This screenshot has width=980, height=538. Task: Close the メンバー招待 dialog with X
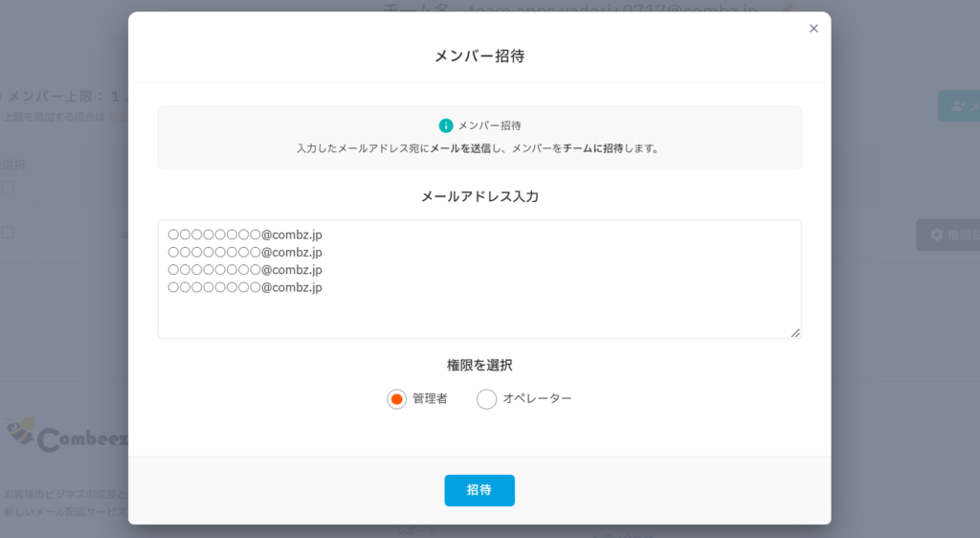tap(813, 29)
